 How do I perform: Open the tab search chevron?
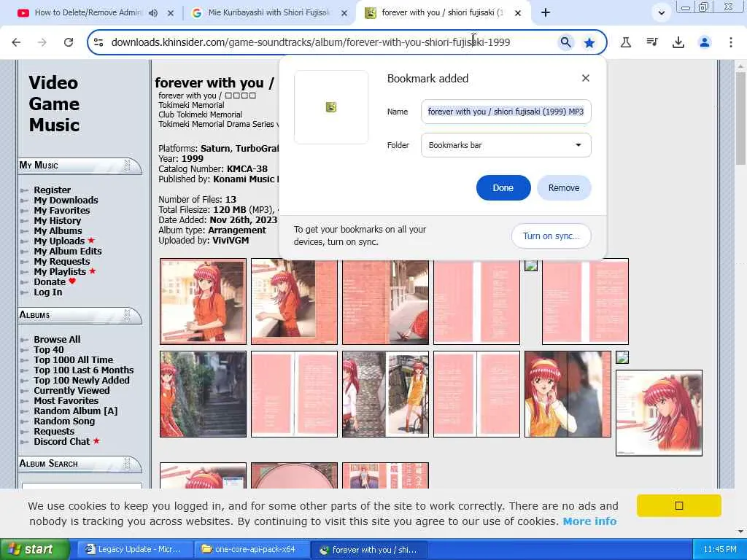click(661, 13)
